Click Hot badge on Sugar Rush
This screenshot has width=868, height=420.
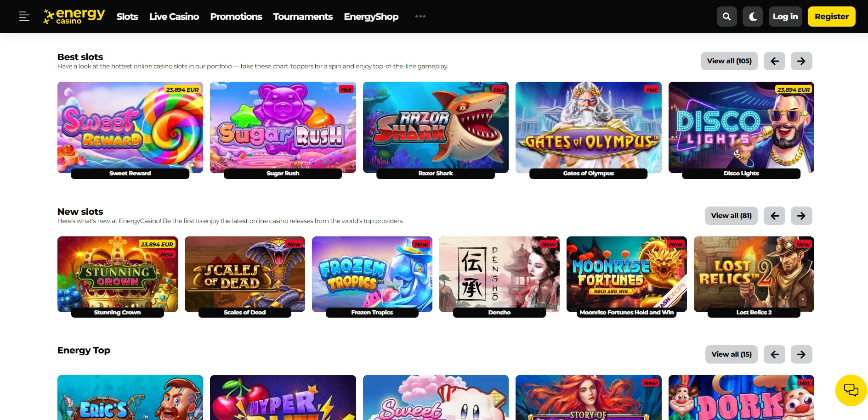[346, 90]
